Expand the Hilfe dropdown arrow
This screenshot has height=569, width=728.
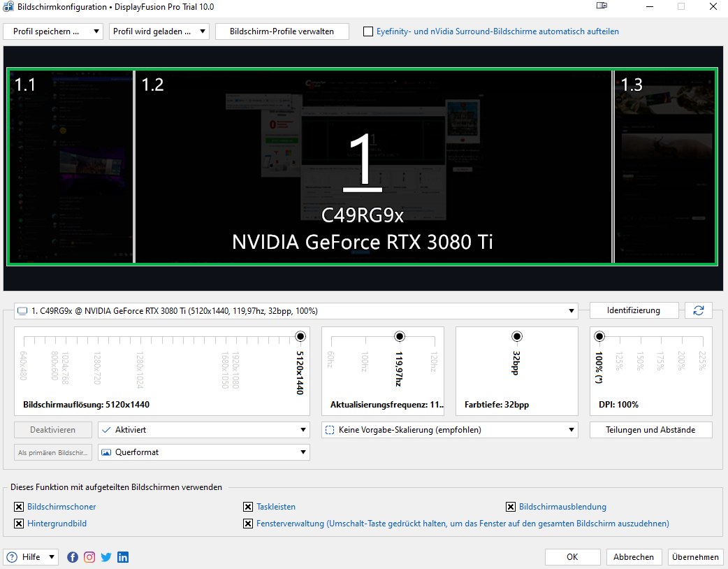pyautogui.click(x=52, y=557)
